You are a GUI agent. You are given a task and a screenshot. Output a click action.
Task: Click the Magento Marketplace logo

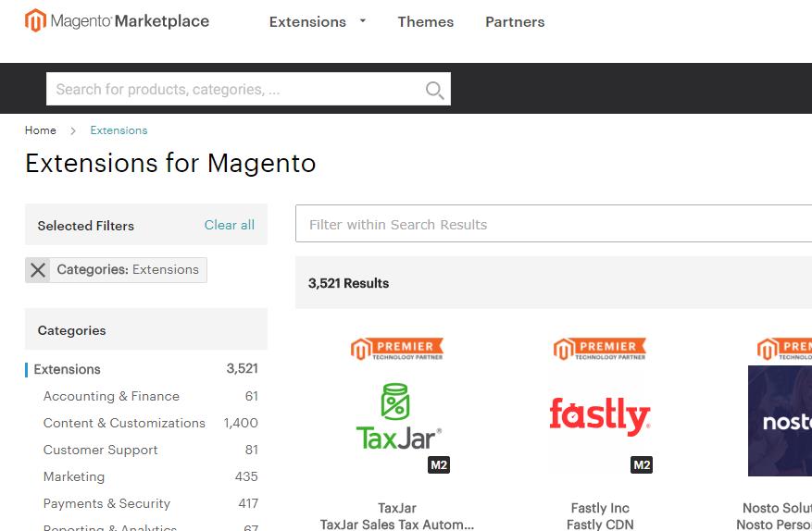coord(117,20)
